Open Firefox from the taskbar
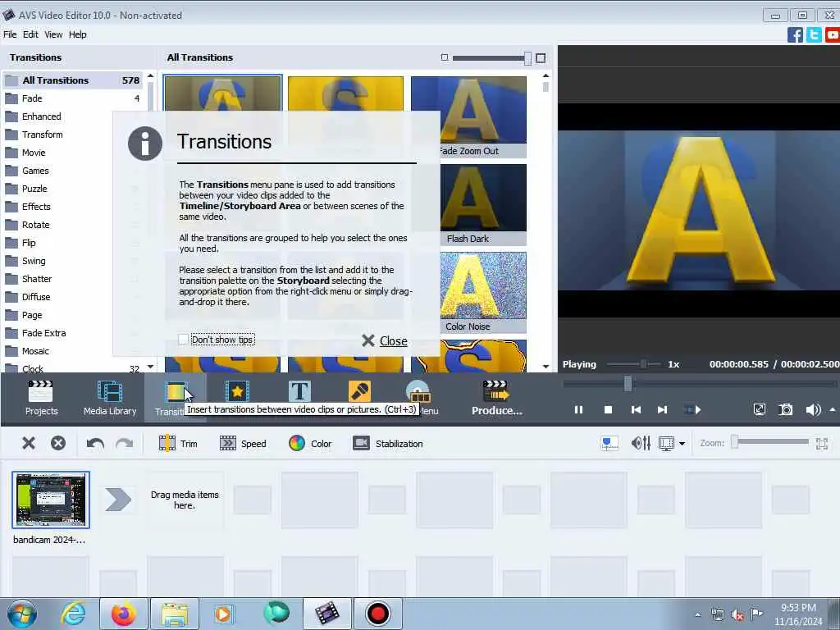The image size is (840, 630). [x=124, y=614]
